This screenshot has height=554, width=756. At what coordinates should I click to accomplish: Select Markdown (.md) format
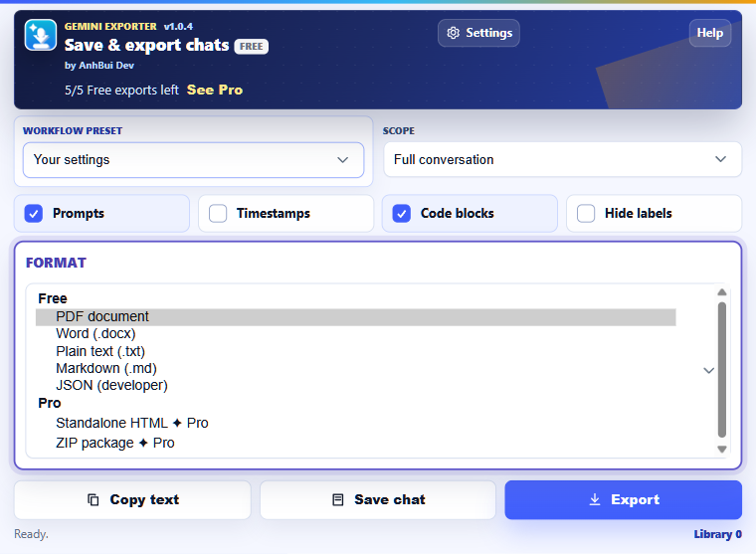point(356,368)
